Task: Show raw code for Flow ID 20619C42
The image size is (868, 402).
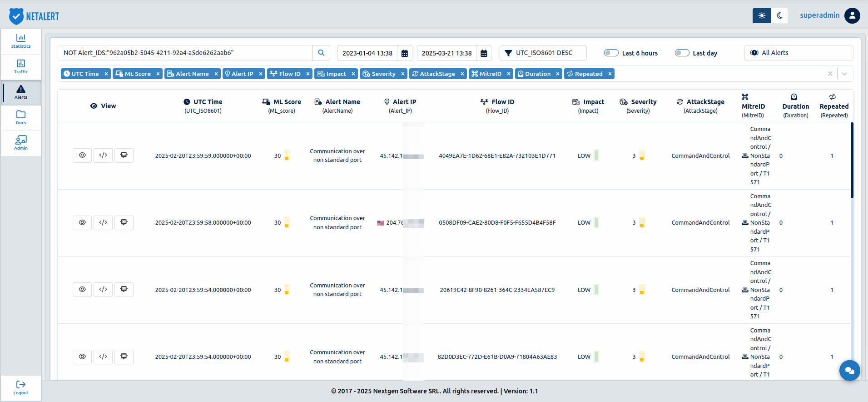Action: (x=103, y=290)
